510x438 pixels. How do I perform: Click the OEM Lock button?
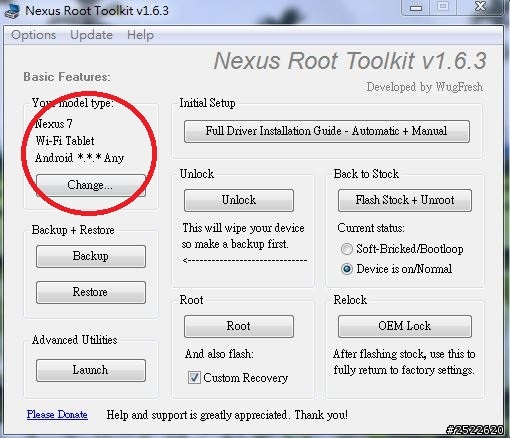[405, 326]
